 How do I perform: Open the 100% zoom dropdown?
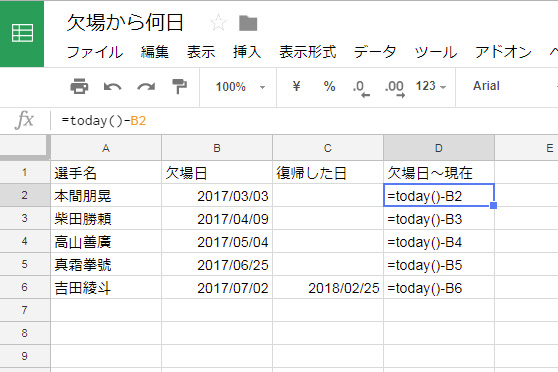click(240, 87)
